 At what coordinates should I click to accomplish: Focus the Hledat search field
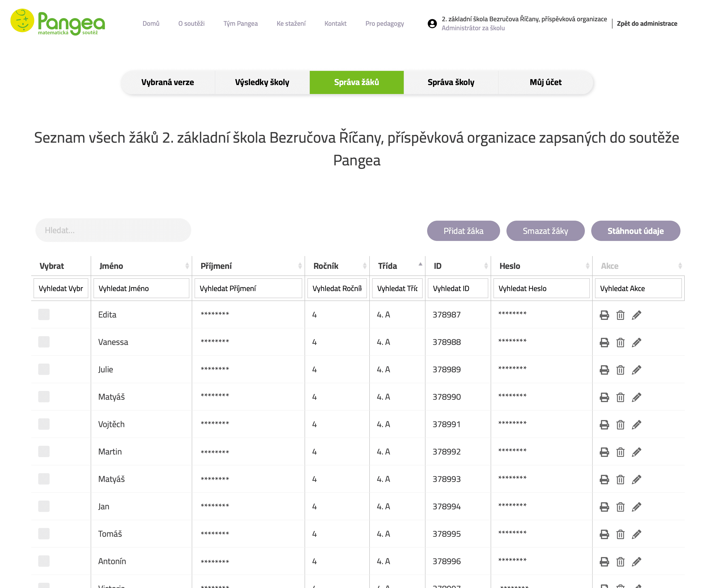[113, 230]
